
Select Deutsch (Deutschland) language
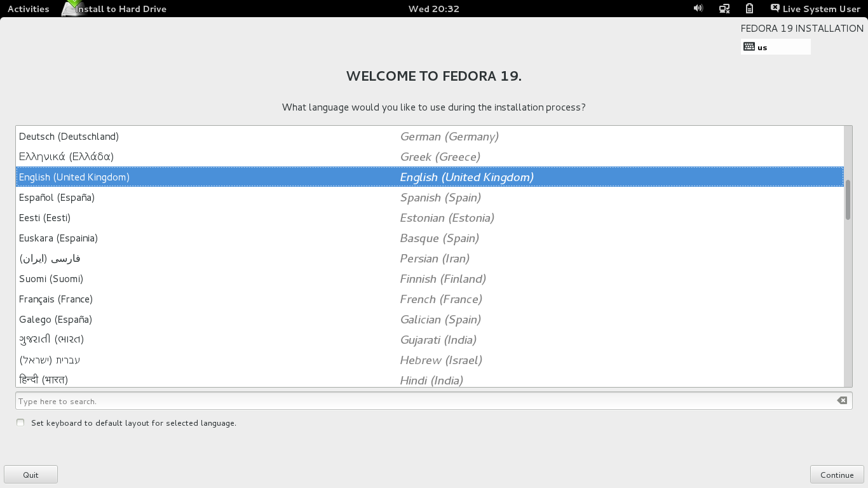pos(430,136)
